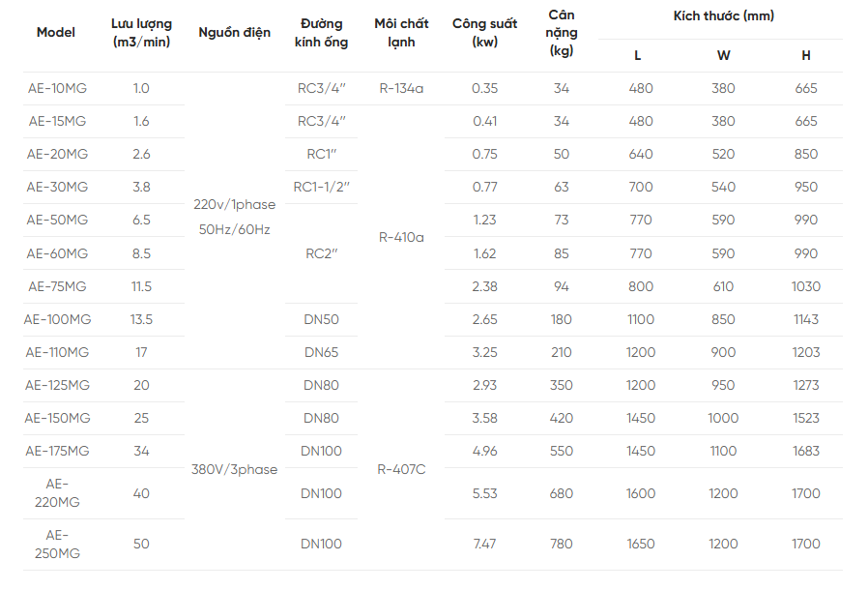Click the R-134a refrigerant cell

coord(401,89)
